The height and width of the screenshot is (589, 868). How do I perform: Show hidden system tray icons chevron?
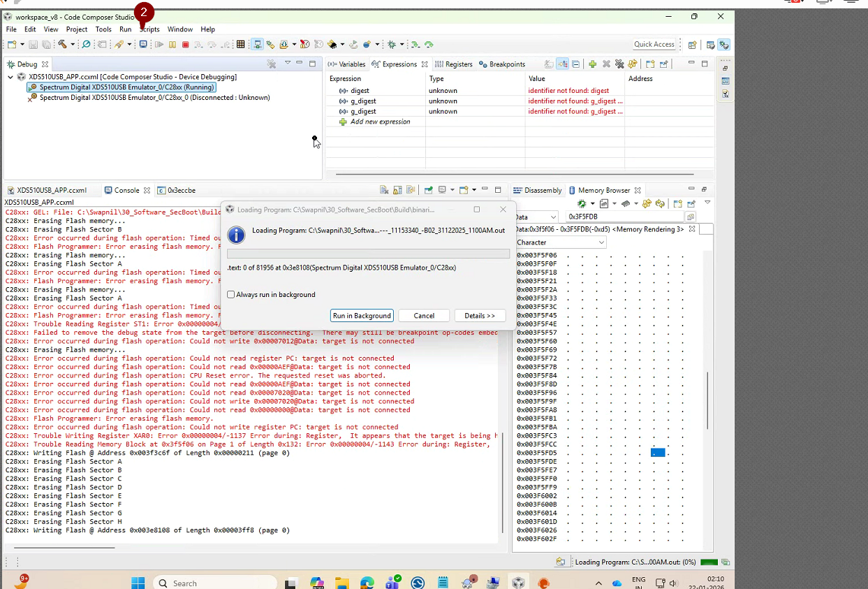tap(598, 583)
